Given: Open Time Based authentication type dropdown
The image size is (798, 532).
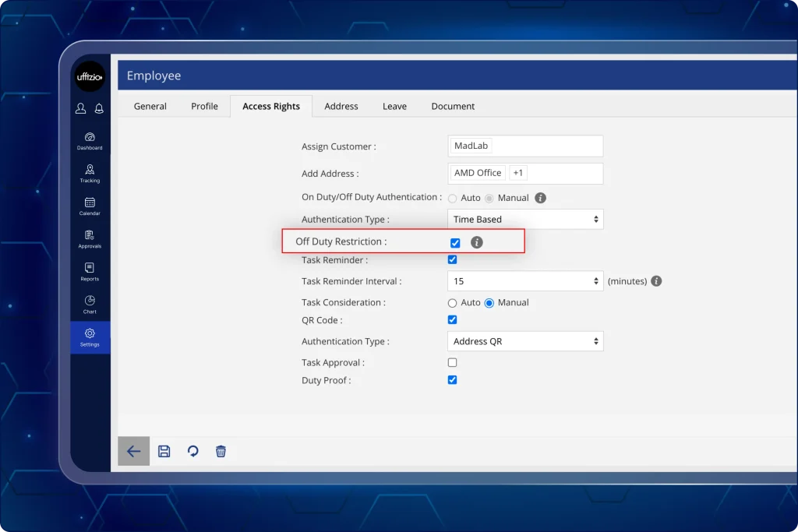Looking at the screenshot, I should tap(525, 219).
